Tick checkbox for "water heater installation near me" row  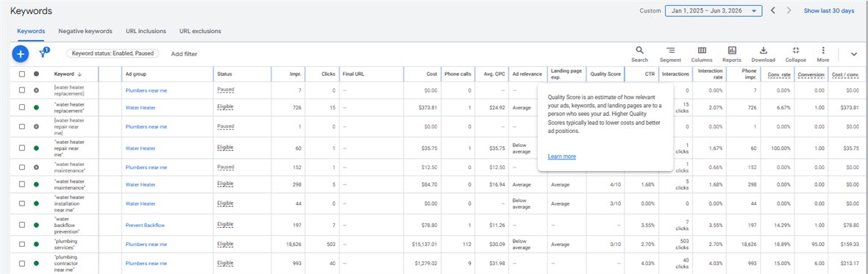tap(22, 203)
